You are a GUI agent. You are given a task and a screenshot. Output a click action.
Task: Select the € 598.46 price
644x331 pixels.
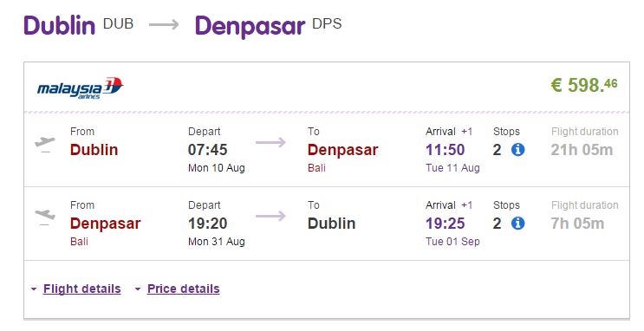(x=584, y=85)
